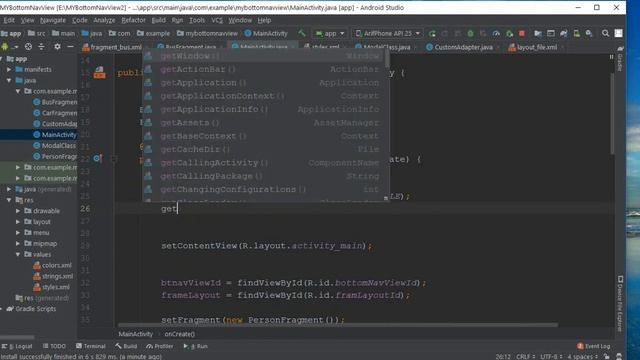
Task: Switch to fragment_bus.xml tab
Action: coord(112,47)
